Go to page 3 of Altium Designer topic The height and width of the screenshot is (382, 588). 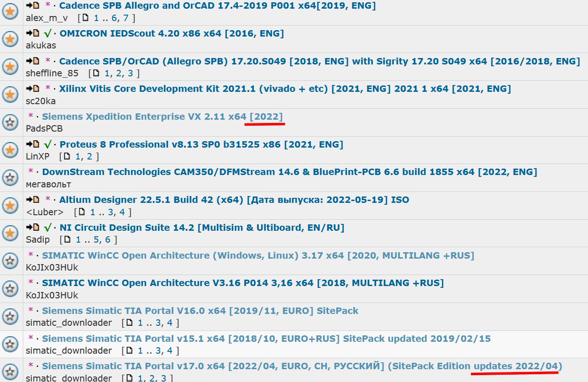point(111,212)
